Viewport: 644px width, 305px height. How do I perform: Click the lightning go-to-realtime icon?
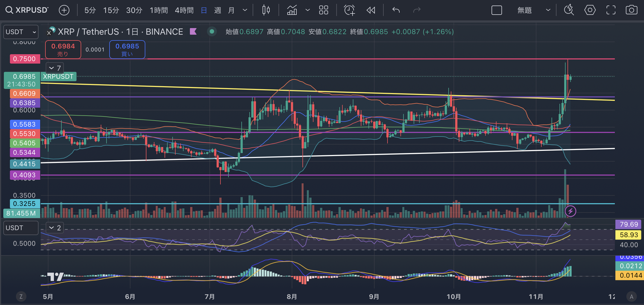coord(570,211)
